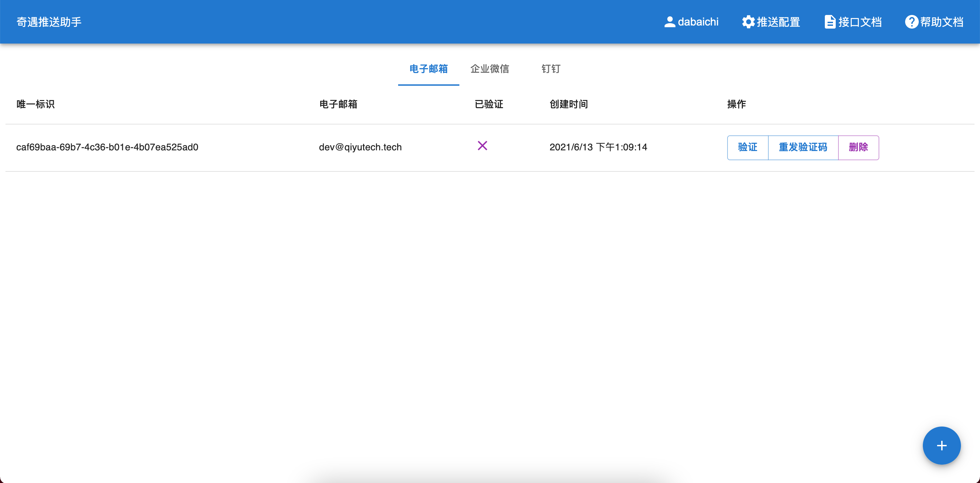Switch to the 钉钉 tab

tap(551, 69)
